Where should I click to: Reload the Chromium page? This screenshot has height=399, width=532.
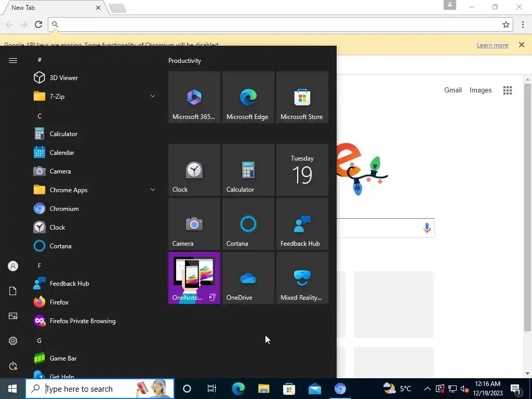click(x=38, y=24)
